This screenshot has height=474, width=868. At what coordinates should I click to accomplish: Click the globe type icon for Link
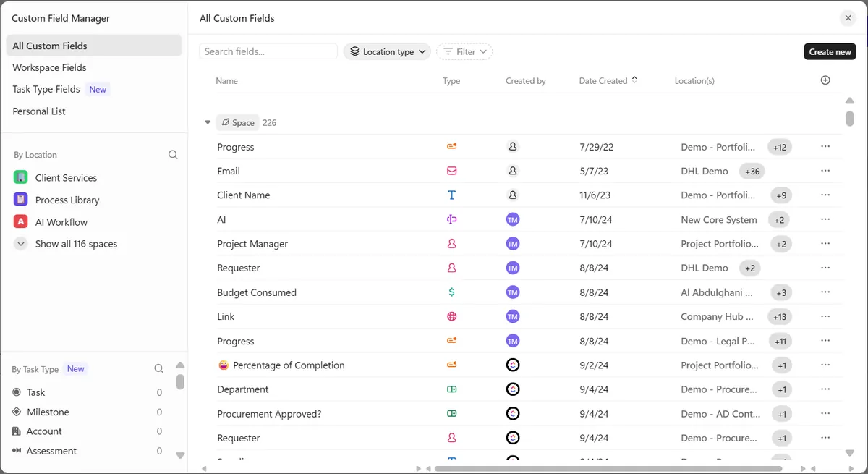coord(452,317)
